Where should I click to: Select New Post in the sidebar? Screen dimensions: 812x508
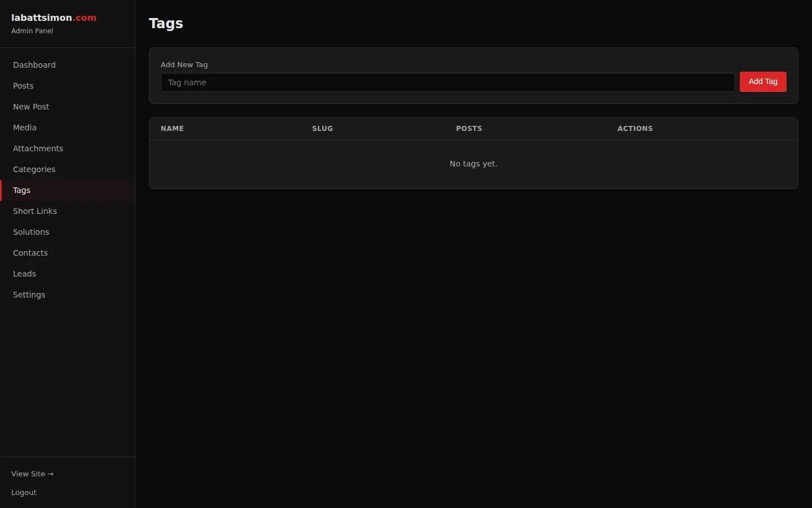(31, 107)
